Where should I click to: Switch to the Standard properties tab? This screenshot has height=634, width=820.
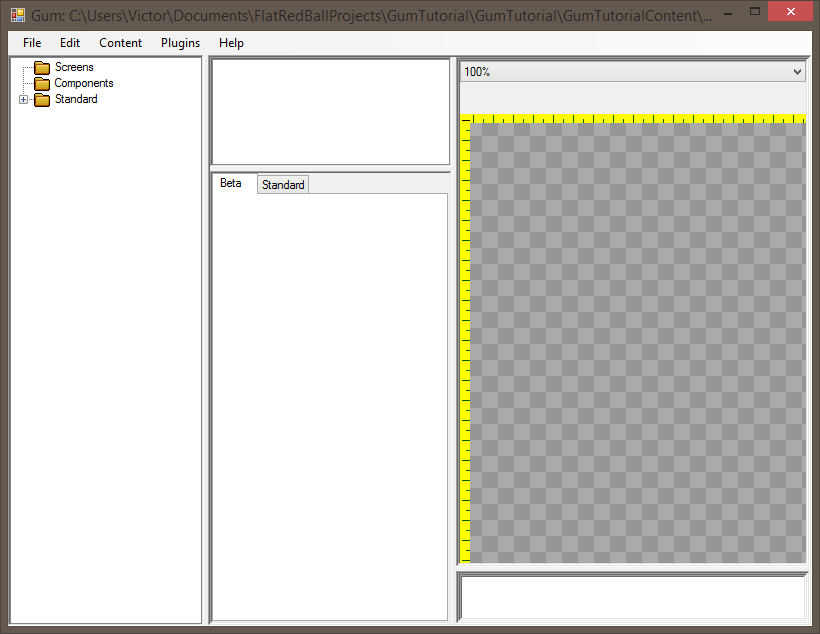(283, 185)
